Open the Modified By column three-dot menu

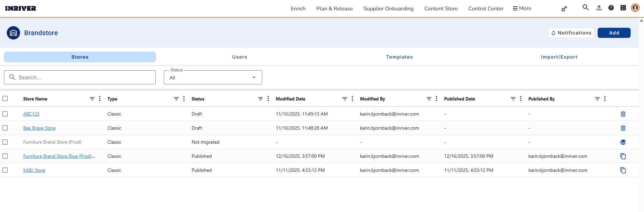click(x=437, y=98)
